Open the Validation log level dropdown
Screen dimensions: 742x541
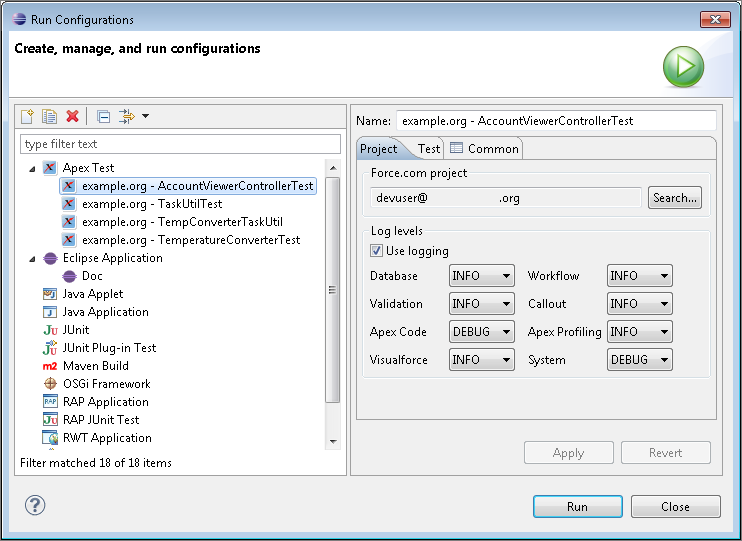pos(481,304)
